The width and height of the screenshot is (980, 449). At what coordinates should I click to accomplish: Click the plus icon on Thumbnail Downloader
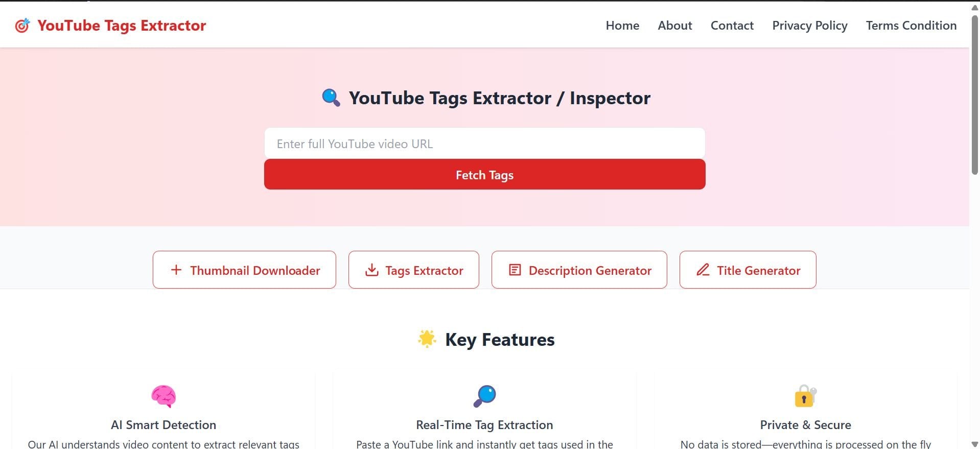[x=176, y=269]
